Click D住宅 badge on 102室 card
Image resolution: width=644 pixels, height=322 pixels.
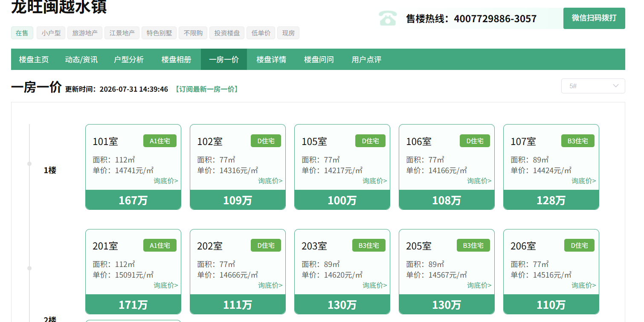click(266, 141)
